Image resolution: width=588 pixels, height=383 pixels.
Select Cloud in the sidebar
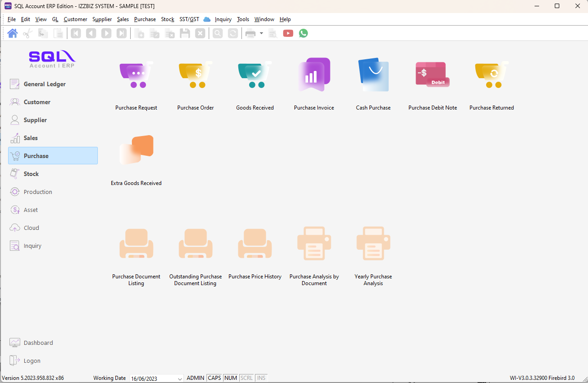pyautogui.click(x=53, y=228)
